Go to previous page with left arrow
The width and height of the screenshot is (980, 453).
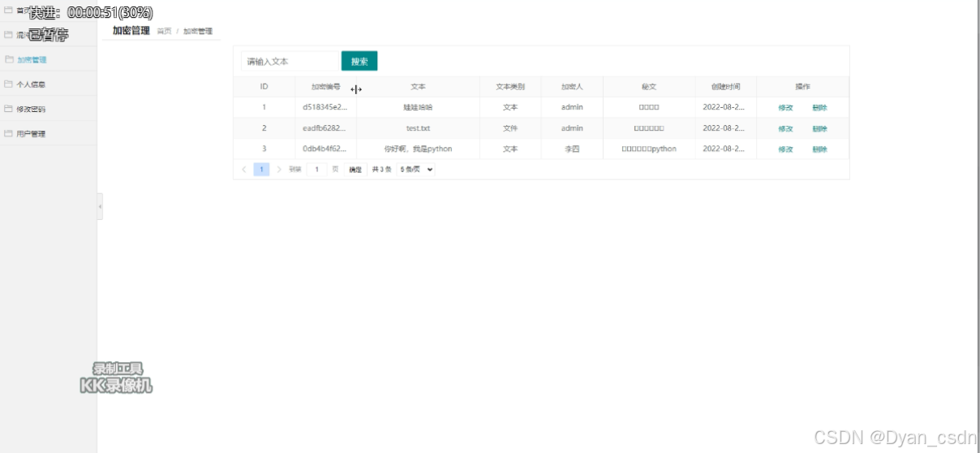point(244,170)
